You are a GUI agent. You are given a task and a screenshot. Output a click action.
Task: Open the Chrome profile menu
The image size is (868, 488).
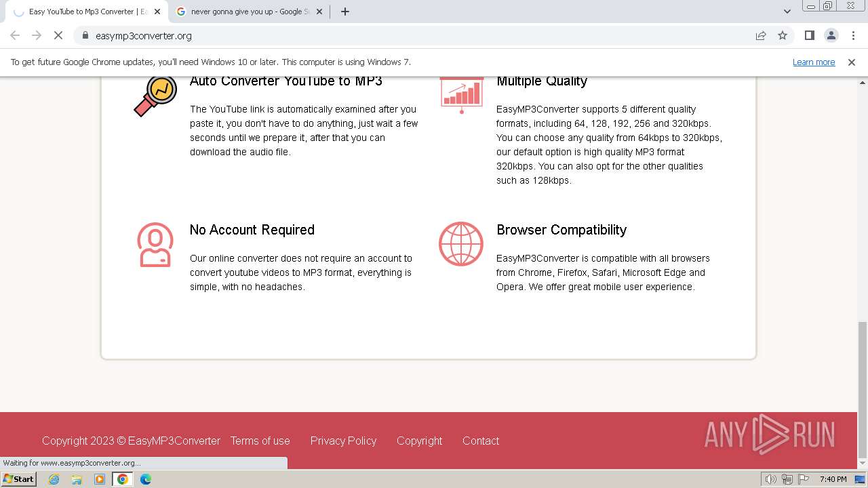[831, 35]
